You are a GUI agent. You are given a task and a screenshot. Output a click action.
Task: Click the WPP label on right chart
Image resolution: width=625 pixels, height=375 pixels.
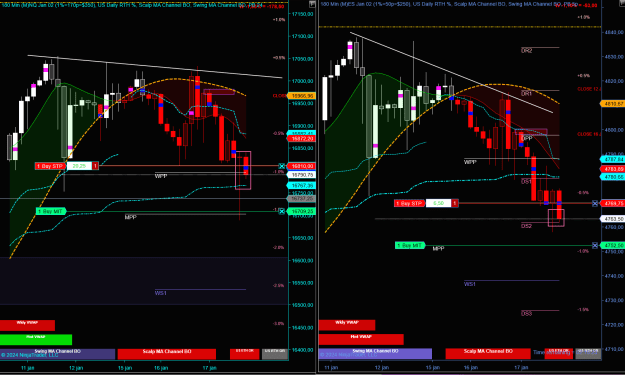tap(470, 162)
